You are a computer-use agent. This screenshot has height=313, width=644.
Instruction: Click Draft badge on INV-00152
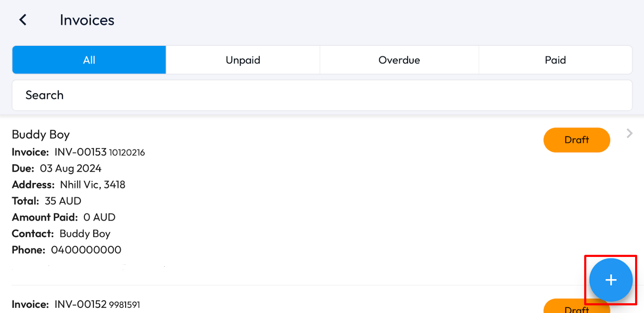pyautogui.click(x=577, y=307)
